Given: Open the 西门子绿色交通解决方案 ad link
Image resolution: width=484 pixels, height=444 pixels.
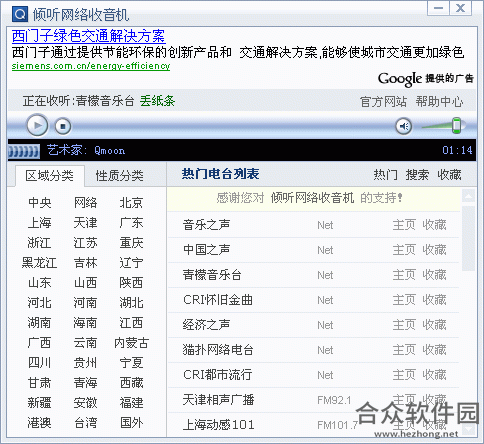Looking at the screenshot, I should pyautogui.click(x=89, y=36).
